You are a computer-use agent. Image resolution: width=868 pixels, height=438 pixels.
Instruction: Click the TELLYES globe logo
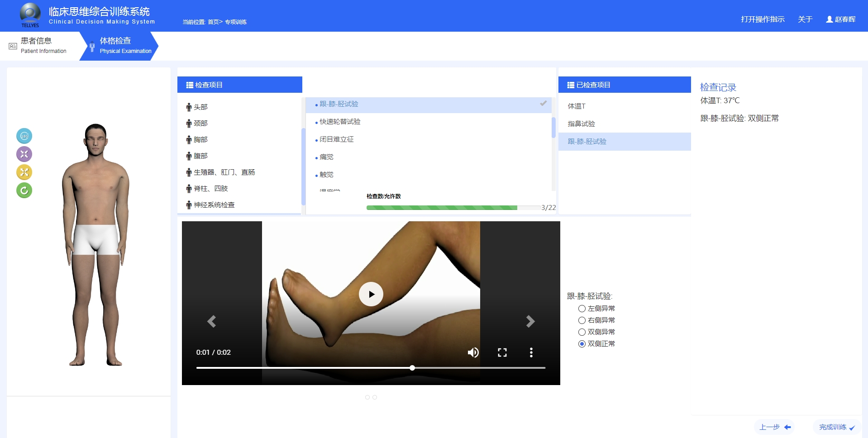coord(30,15)
